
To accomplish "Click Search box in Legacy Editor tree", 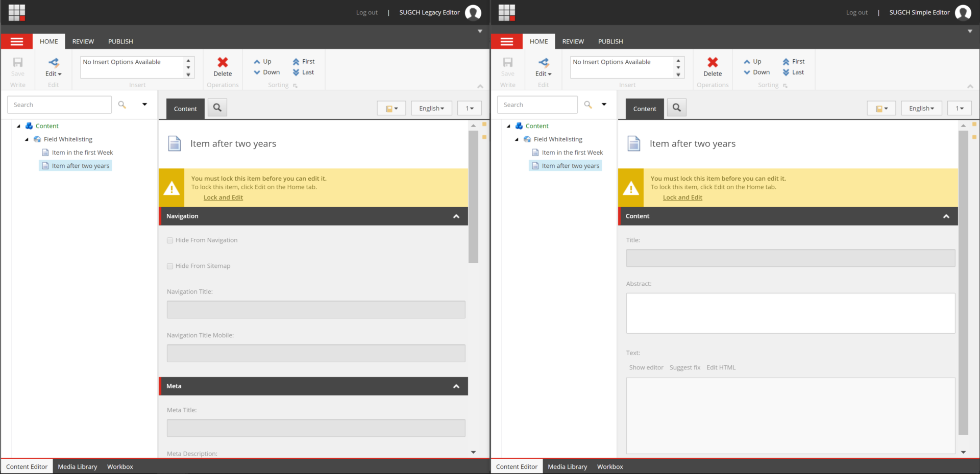I will click(59, 105).
